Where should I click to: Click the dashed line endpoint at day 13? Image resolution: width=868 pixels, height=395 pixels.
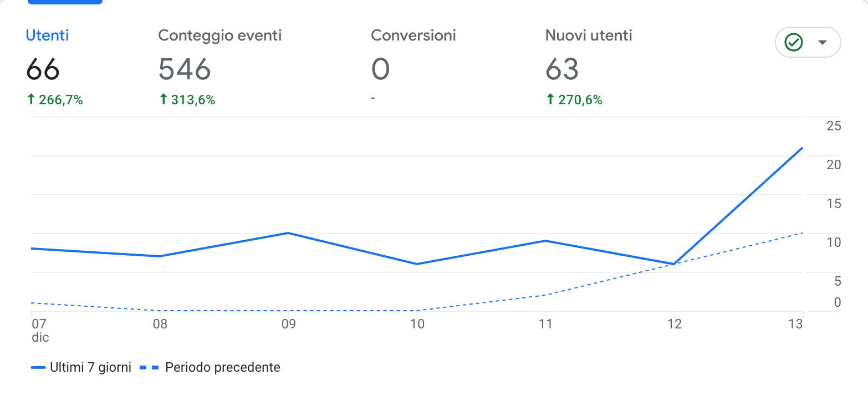coord(802,233)
